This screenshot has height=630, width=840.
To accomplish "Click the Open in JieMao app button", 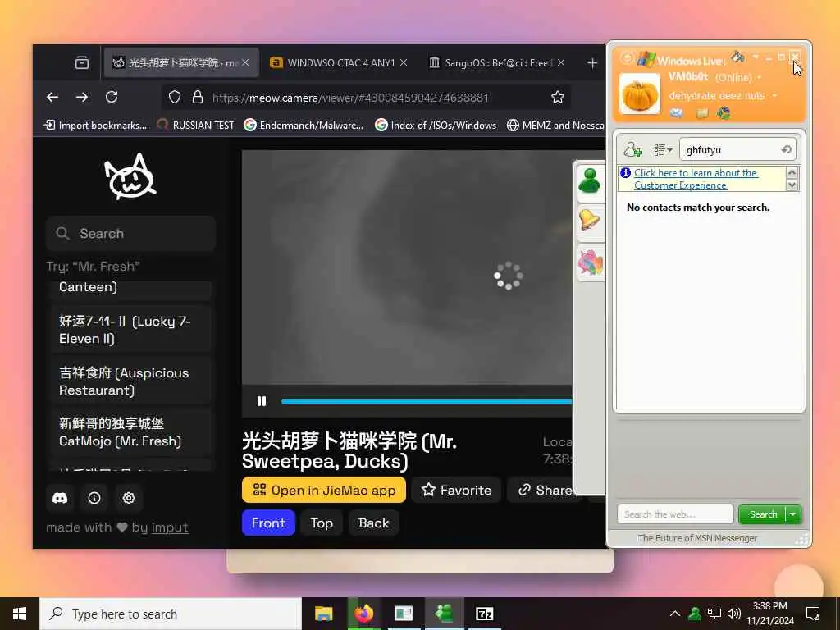I will click(324, 491).
